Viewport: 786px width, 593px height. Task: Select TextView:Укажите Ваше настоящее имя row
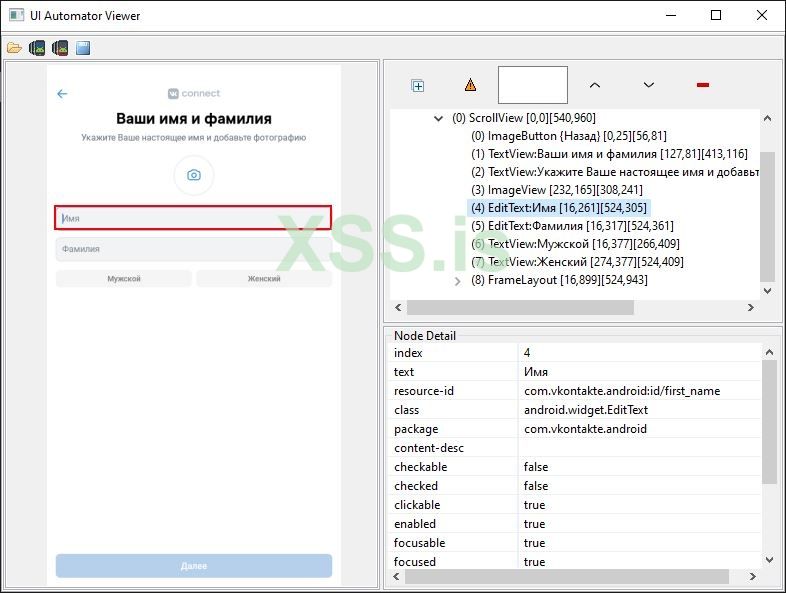(x=615, y=172)
